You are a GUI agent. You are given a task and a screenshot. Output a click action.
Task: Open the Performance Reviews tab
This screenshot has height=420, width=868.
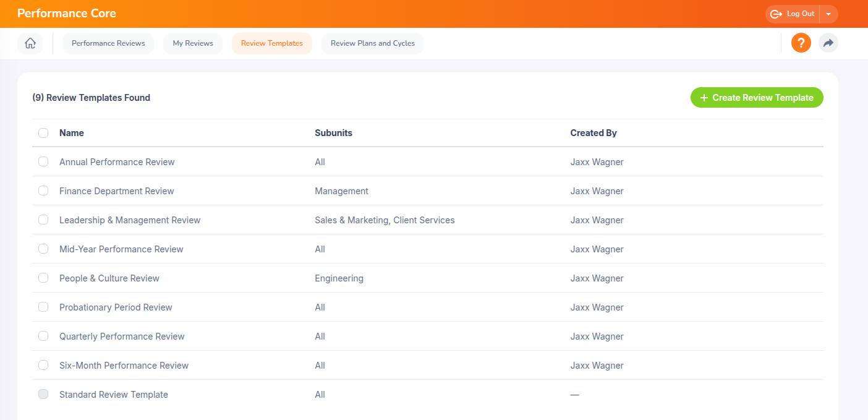[108, 43]
